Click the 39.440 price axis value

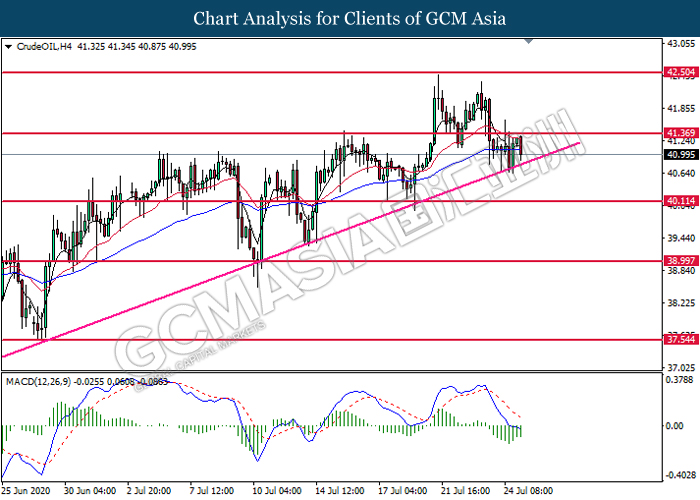(x=681, y=238)
